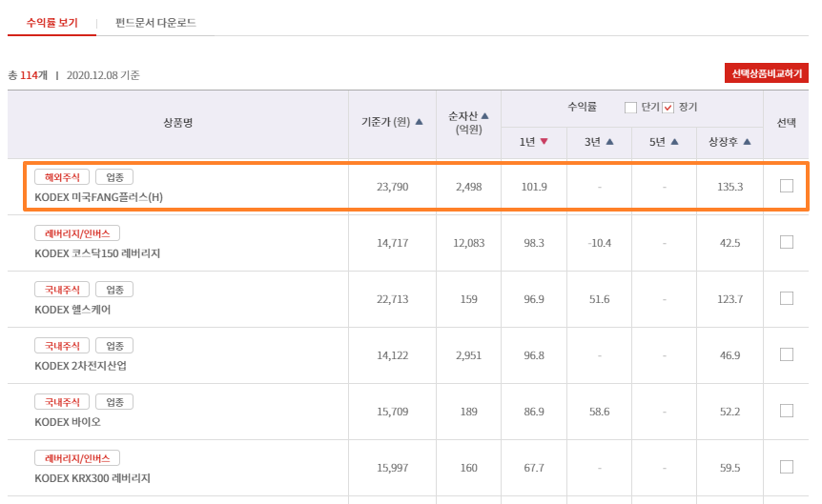The image size is (822, 504).
Task: Select checkbox for KODEX 2차전지산업
Action: [x=787, y=354]
